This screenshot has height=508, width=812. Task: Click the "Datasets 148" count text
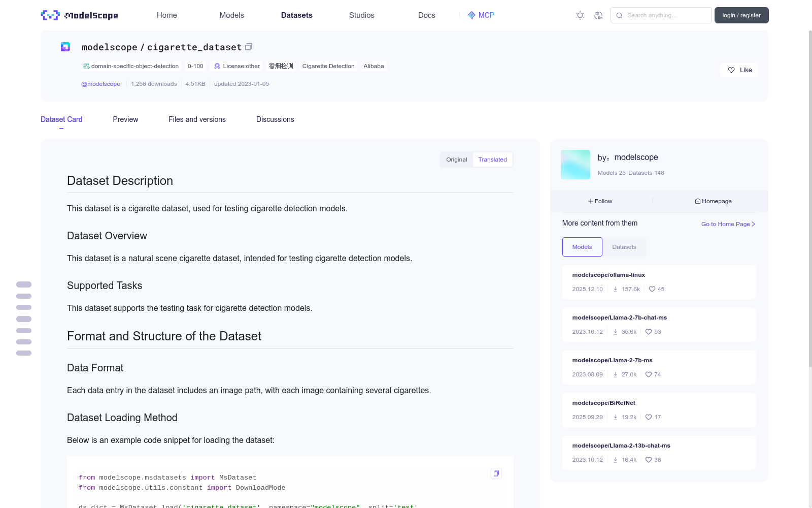(x=646, y=173)
